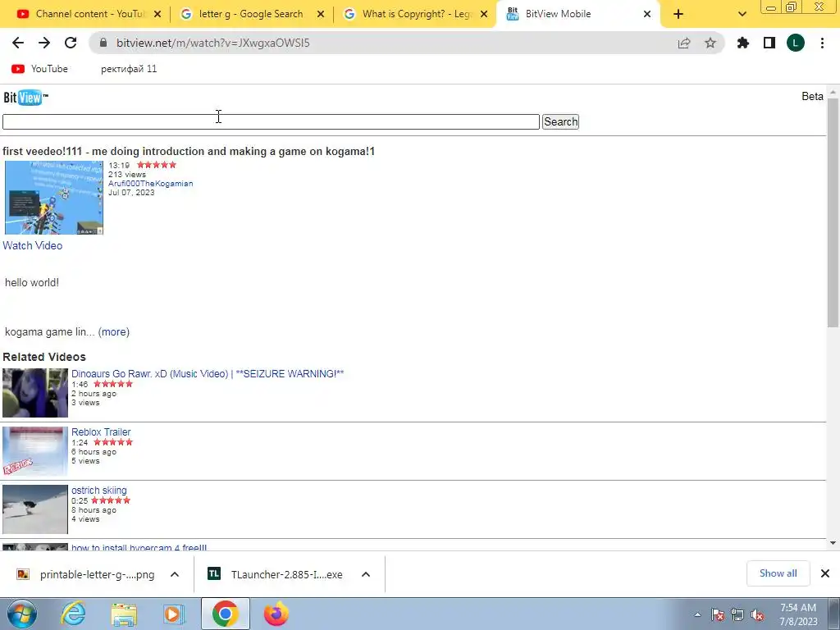Click the Action Center flag icon
Viewport: 840px width, 630px height.
point(718,615)
